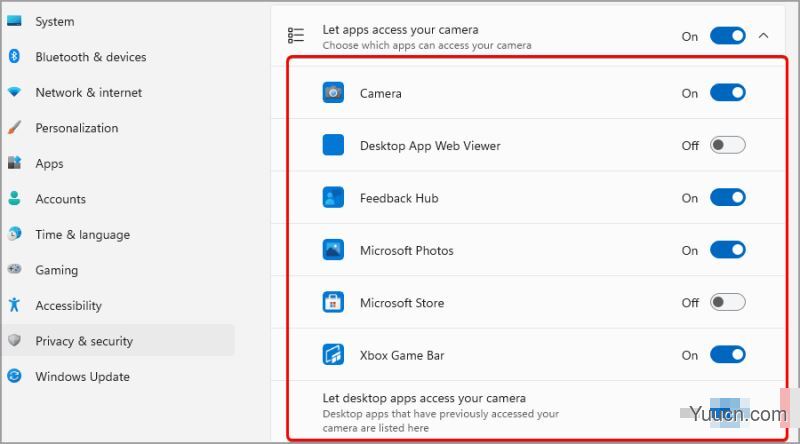Click the "Microsoft Store" label
800x444 pixels.
tap(402, 303)
